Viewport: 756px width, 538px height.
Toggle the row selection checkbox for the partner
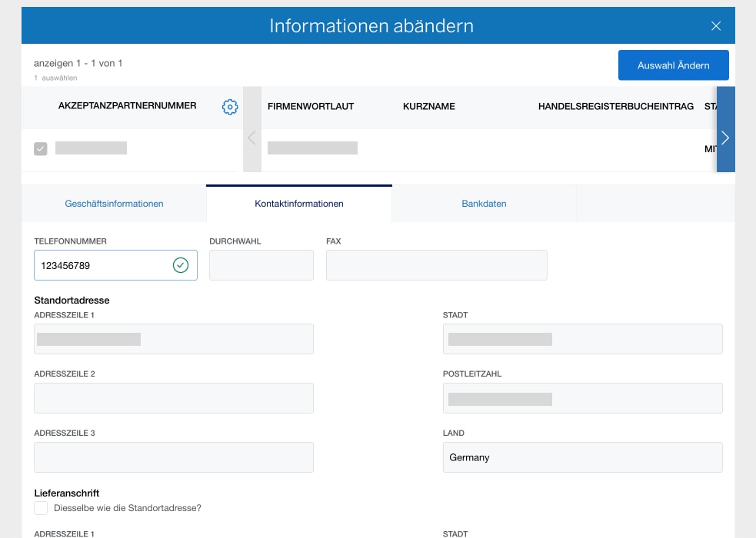pyautogui.click(x=40, y=148)
